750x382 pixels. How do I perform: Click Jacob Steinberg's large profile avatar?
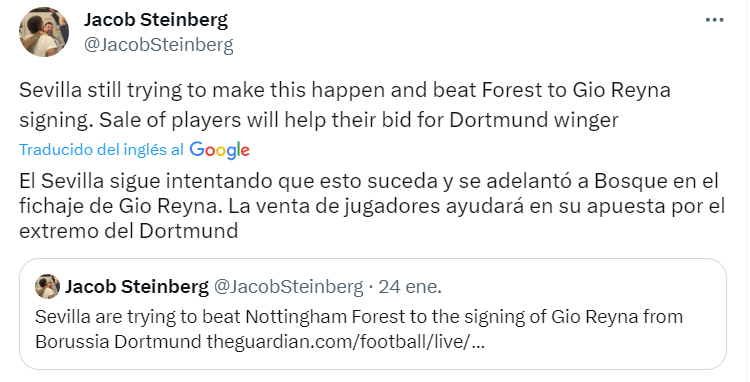point(44,32)
